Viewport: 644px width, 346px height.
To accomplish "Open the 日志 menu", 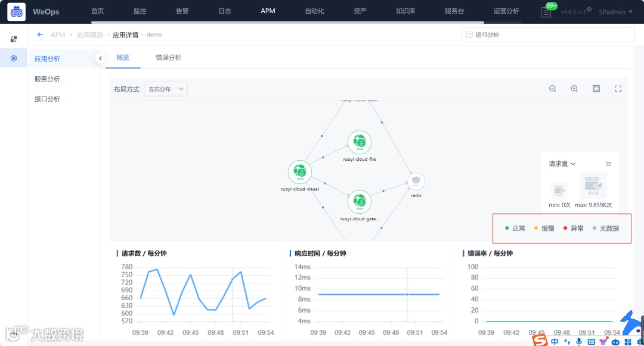I will (225, 11).
